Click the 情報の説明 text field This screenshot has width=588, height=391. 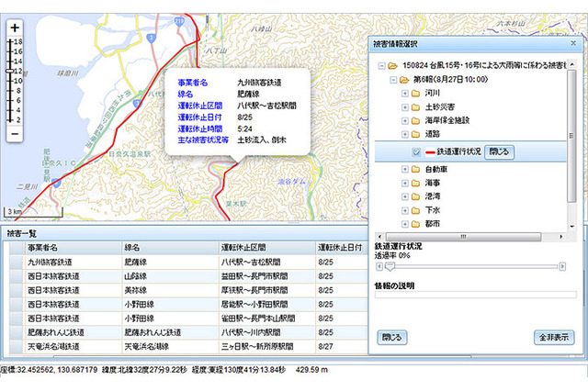tap(476, 295)
